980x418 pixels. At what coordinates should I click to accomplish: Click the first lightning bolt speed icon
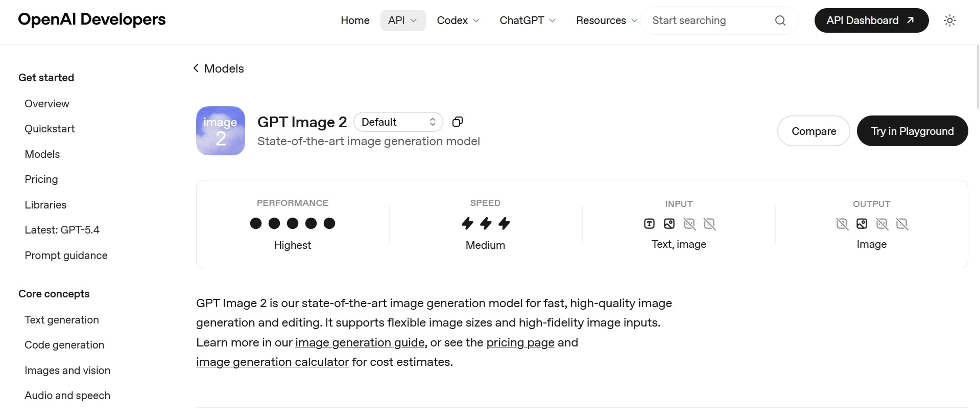tap(467, 223)
